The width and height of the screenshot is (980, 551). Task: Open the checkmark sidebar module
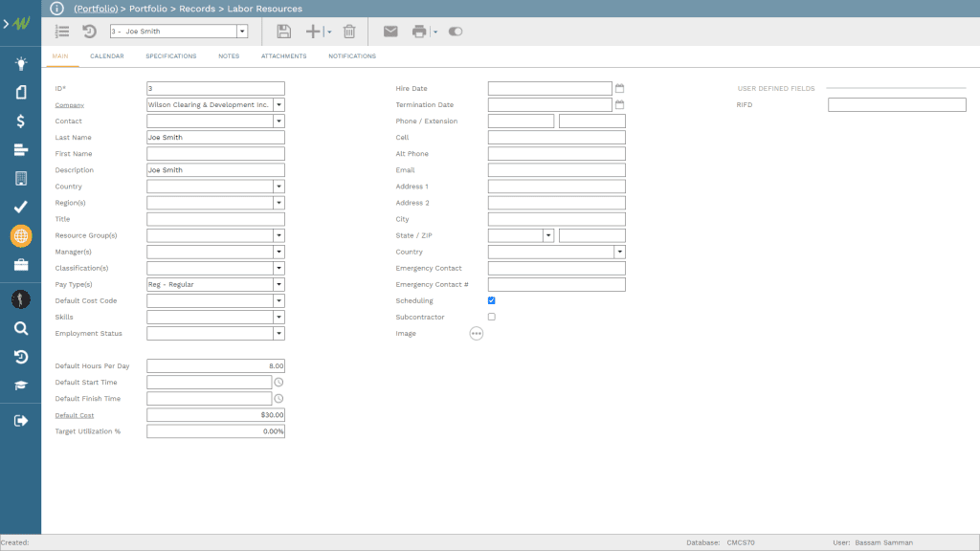(21, 207)
